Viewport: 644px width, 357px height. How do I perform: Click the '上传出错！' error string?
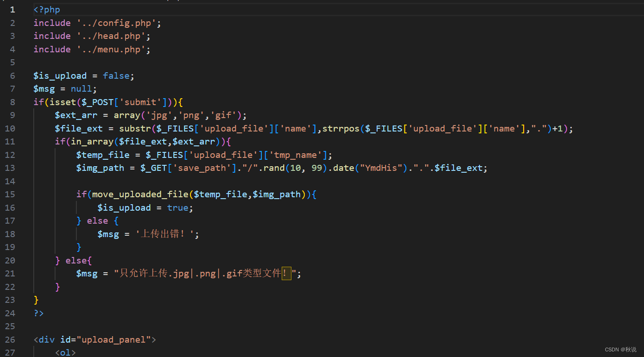[x=164, y=234]
